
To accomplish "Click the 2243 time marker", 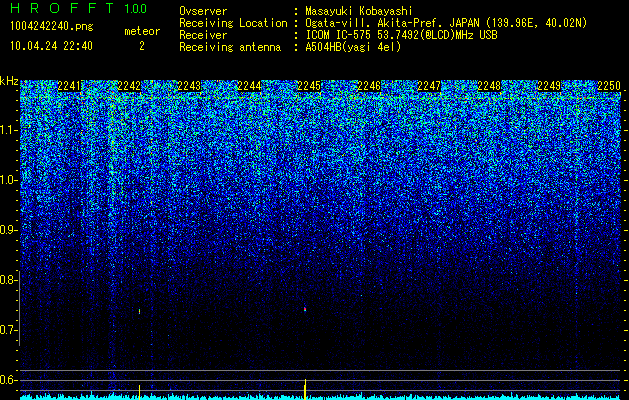I will 189,86.
